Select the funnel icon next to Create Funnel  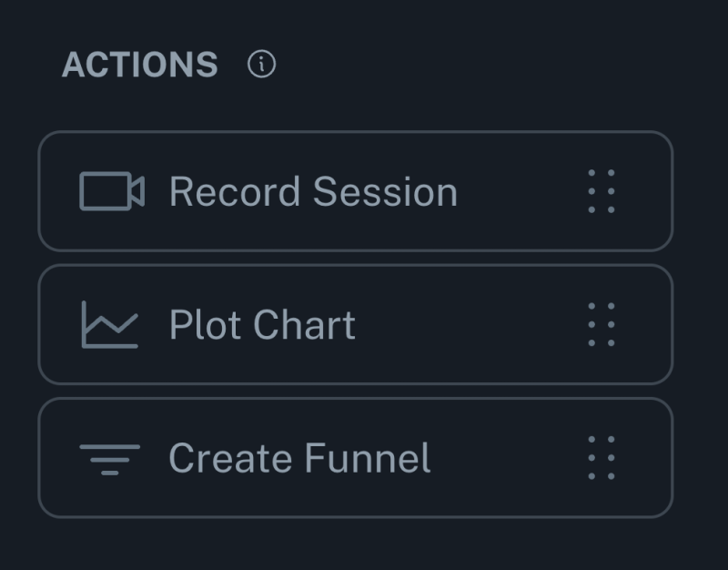(x=109, y=456)
